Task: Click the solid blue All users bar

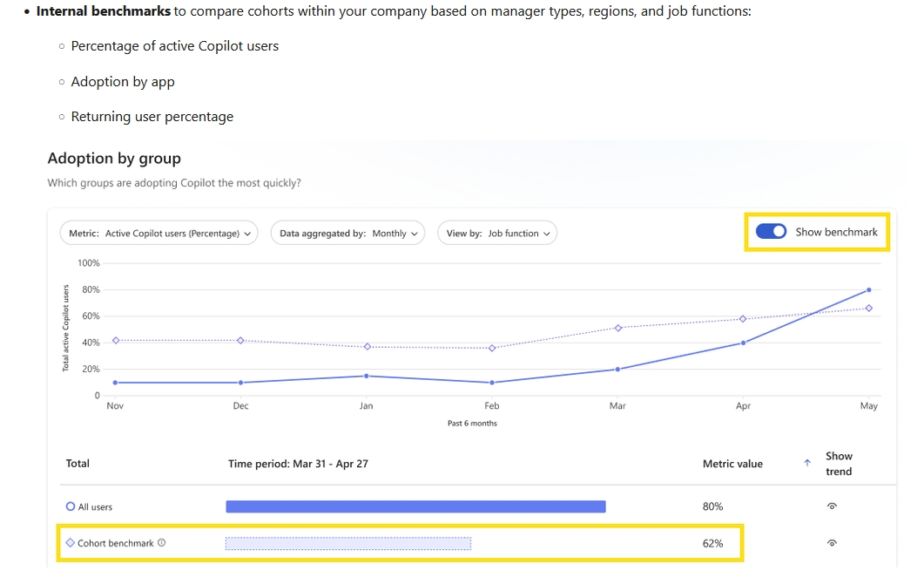Action: click(415, 506)
